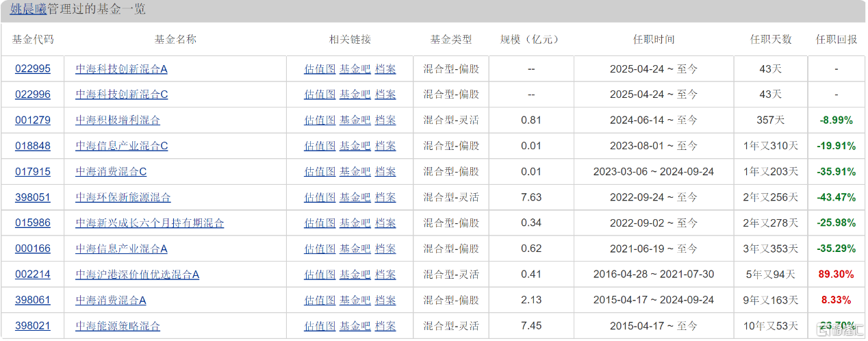The height and width of the screenshot is (341, 868).
Task: Open 中海积极增利混合 fund page
Action: coord(118,121)
